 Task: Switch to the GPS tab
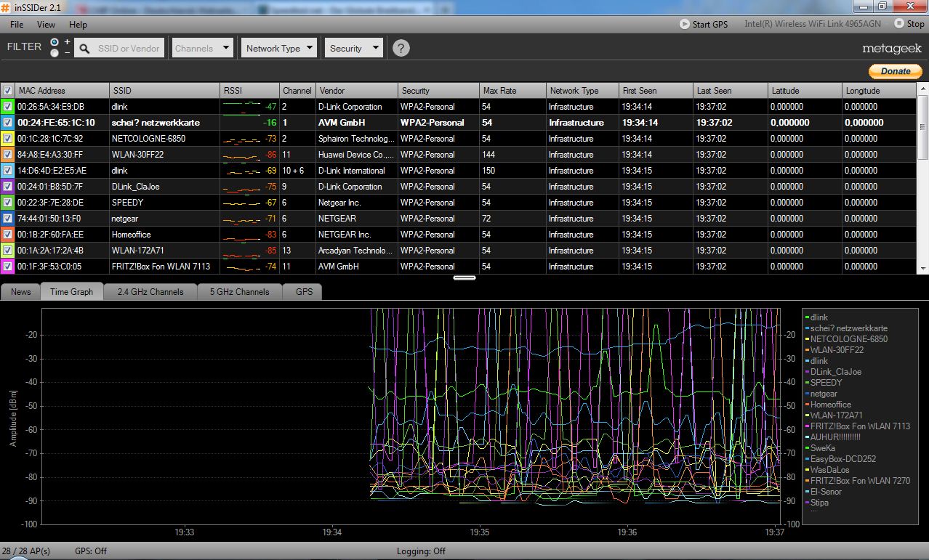point(304,291)
